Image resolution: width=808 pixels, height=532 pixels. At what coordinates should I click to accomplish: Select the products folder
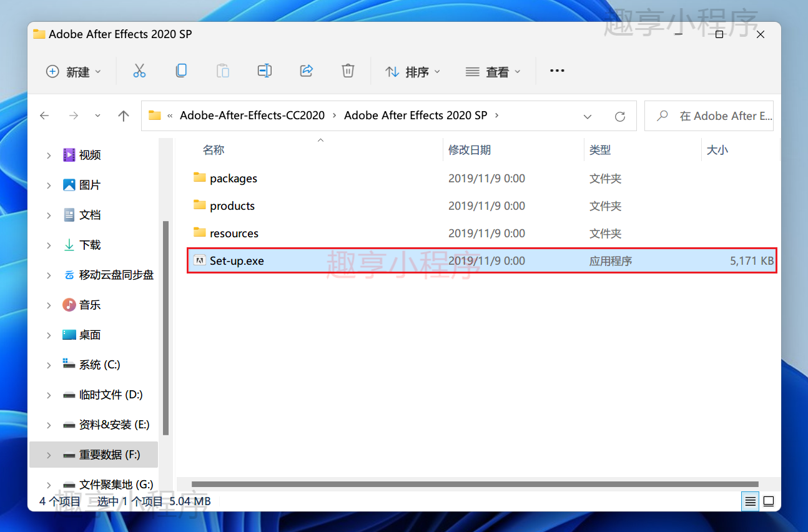pos(482,205)
